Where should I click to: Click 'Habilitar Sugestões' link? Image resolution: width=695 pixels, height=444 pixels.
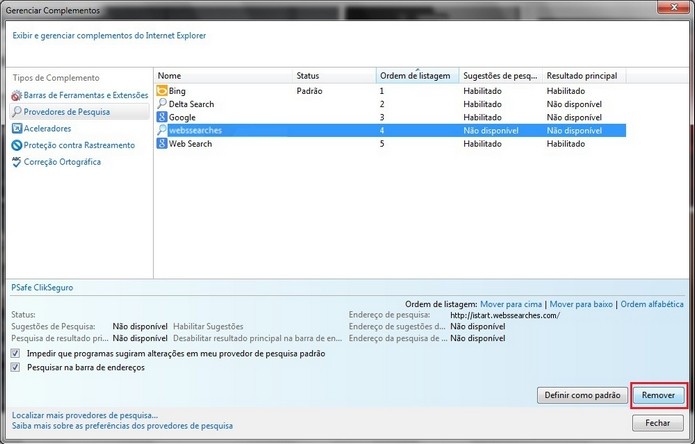click(208, 327)
